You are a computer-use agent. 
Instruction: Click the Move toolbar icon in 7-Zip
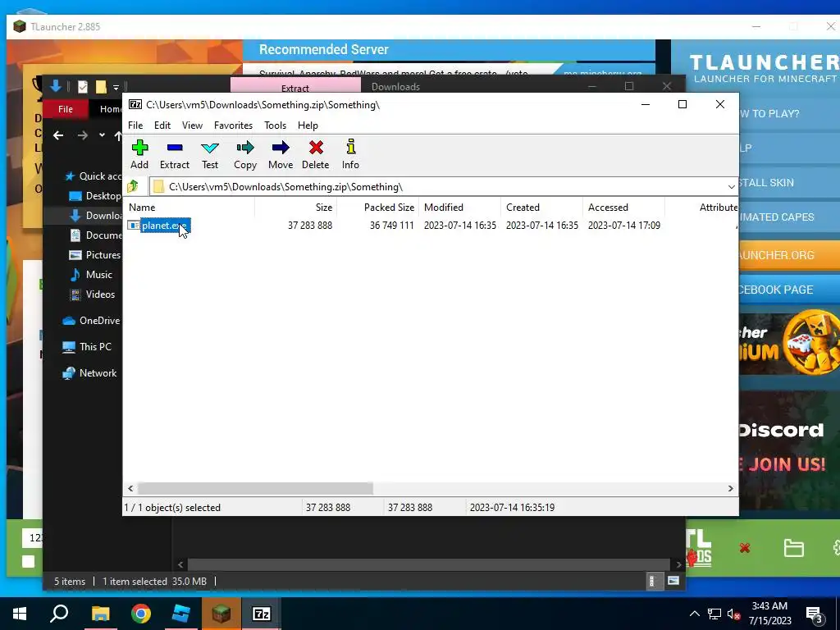pyautogui.click(x=281, y=154)
